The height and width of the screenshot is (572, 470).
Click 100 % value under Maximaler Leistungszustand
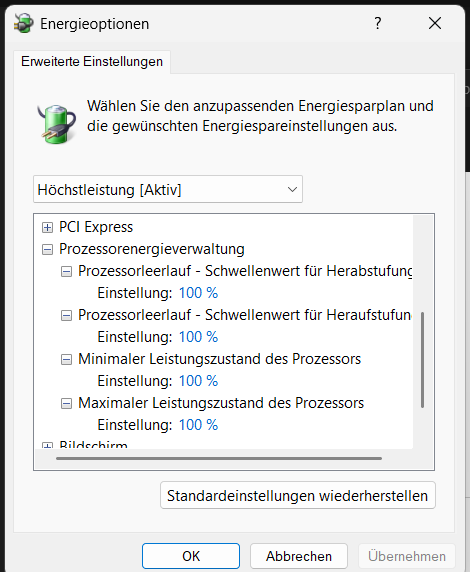[x=199, y=425]
